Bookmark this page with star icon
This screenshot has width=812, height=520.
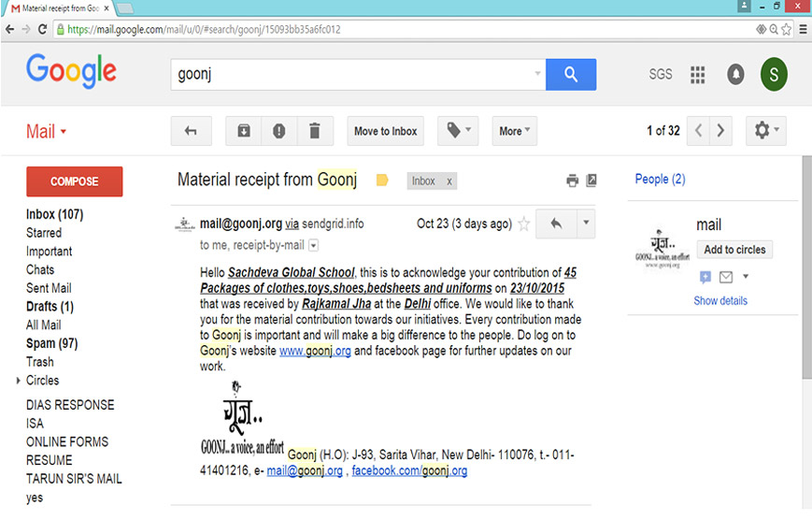(786, 30)
